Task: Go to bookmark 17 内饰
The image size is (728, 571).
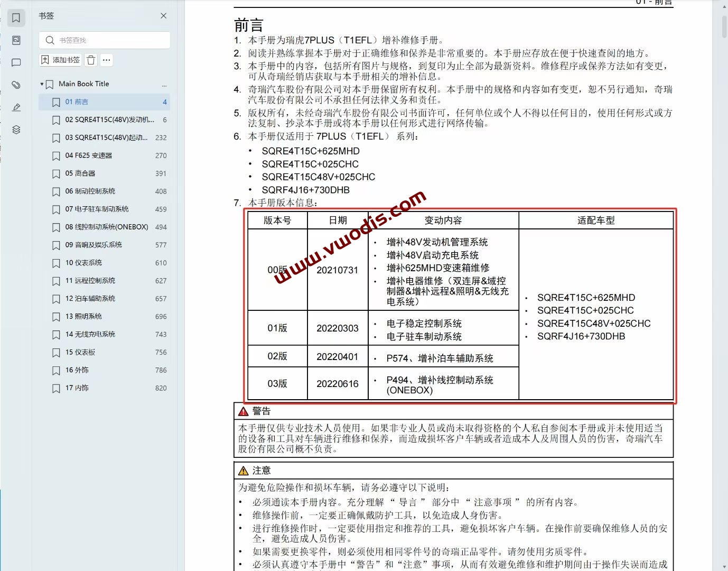Action: [x=105, y=388]
